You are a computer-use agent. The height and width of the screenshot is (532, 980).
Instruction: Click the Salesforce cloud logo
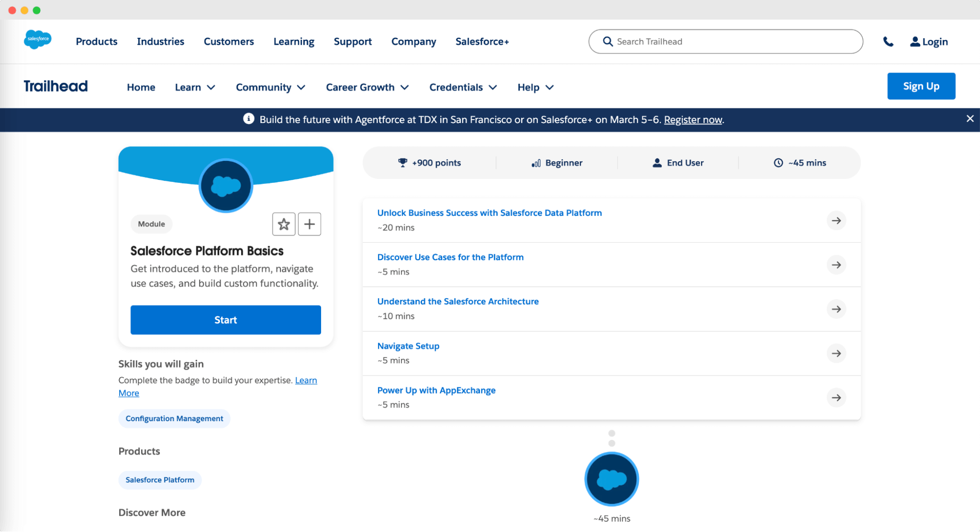(x=38, y=39)
